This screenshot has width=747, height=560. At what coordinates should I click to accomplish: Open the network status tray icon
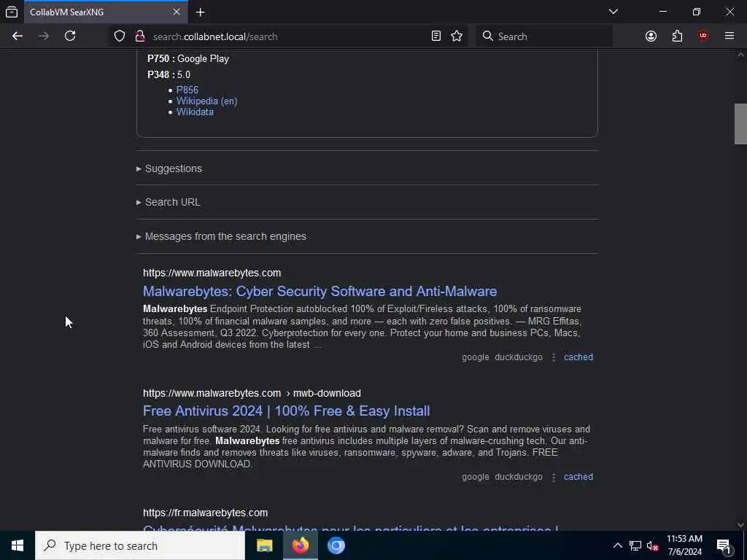[x=635, y=545]
